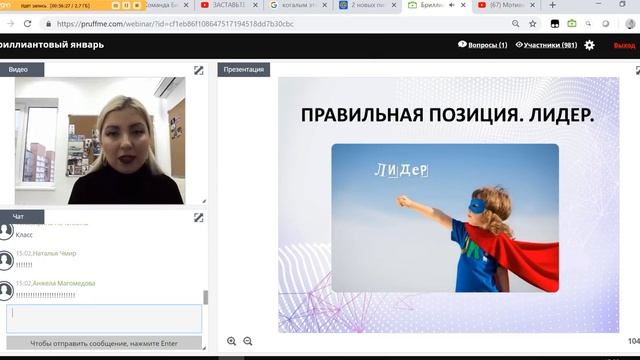640x360 pixels.
Task: Click the chat message 'Класс'
Action: [x=24, y=235]
